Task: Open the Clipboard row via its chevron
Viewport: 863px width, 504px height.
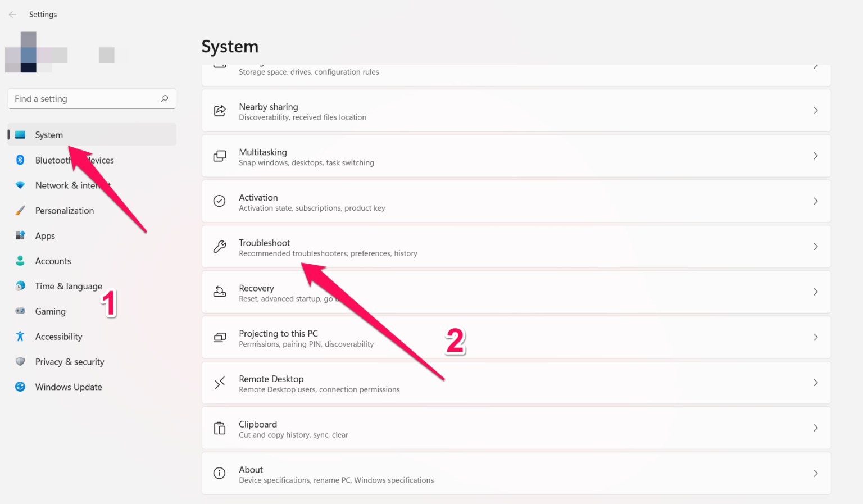Action: click(816, 428)
